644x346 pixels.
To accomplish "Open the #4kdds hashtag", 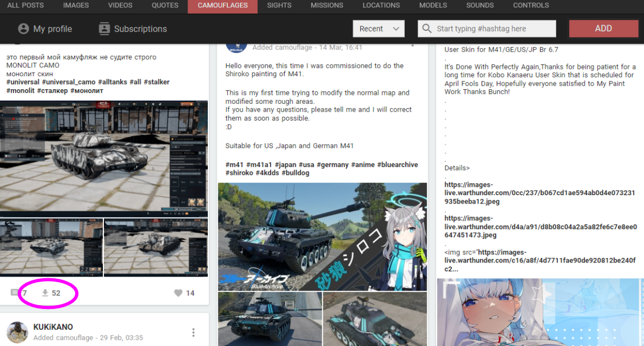I will point(267,173).
